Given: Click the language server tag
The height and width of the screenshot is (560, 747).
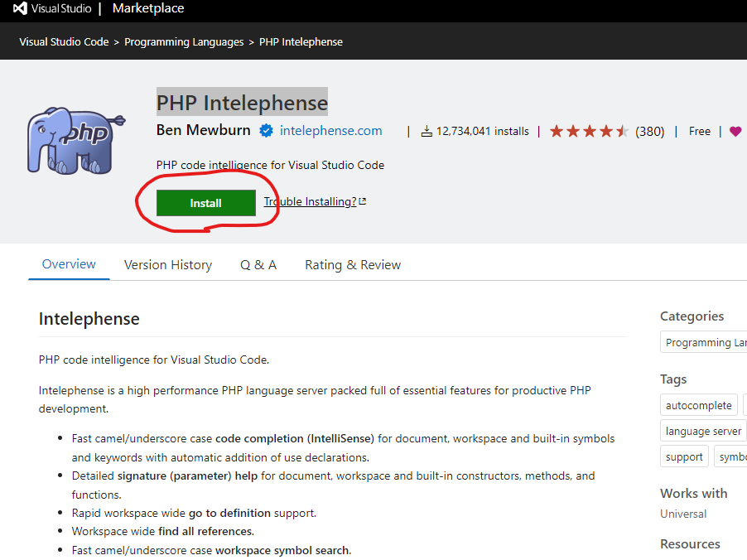Looking at the screenshot, I should tap(702, 431).
